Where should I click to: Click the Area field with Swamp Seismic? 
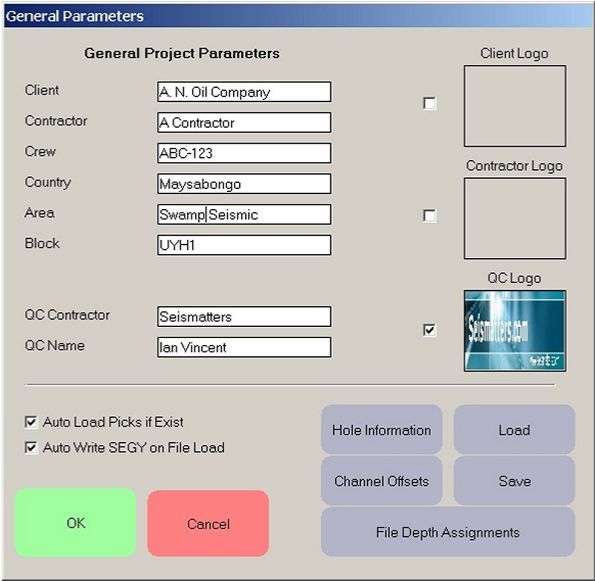click(244, 214)
